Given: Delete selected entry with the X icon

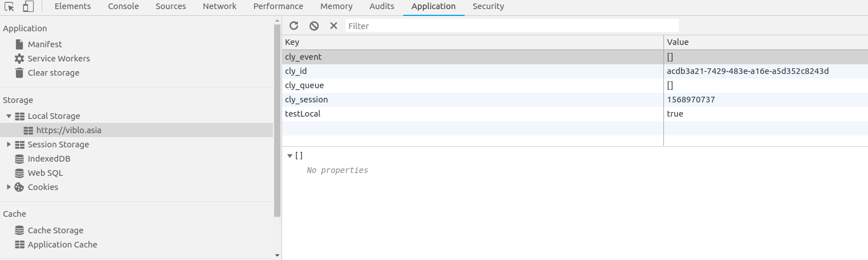Looking at the screenshot, I should click(334, 26).
